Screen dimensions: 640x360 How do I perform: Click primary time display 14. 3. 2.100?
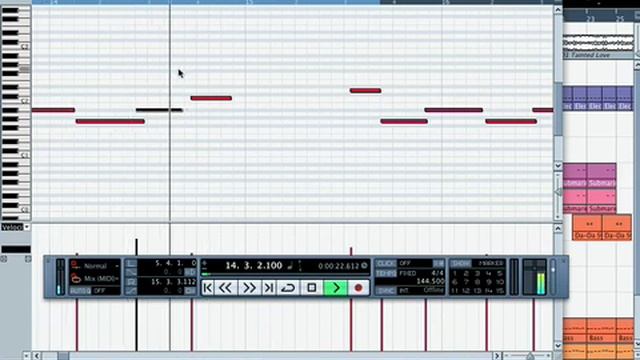click(253, 266)
